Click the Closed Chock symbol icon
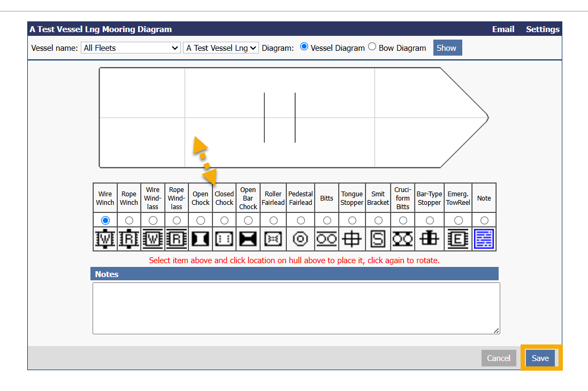The image size is (588, 391). (x=224, y=239)
